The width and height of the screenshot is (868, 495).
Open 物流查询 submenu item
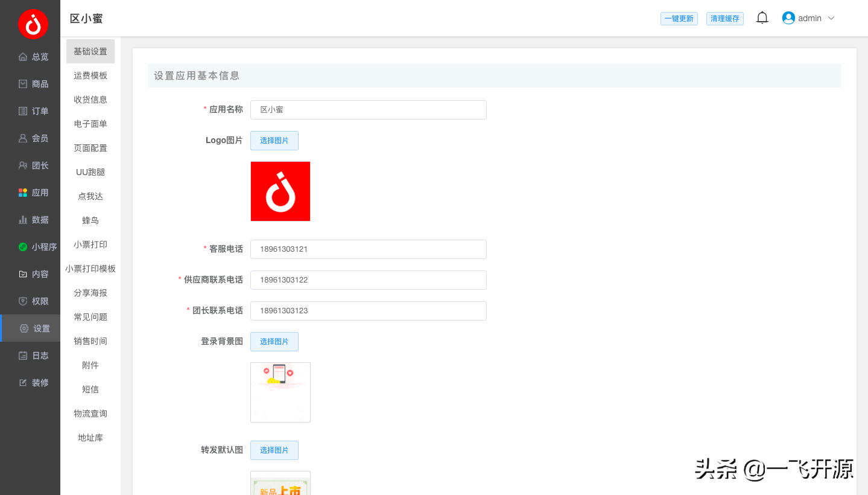pyautogui.click(x=90, y=414)
